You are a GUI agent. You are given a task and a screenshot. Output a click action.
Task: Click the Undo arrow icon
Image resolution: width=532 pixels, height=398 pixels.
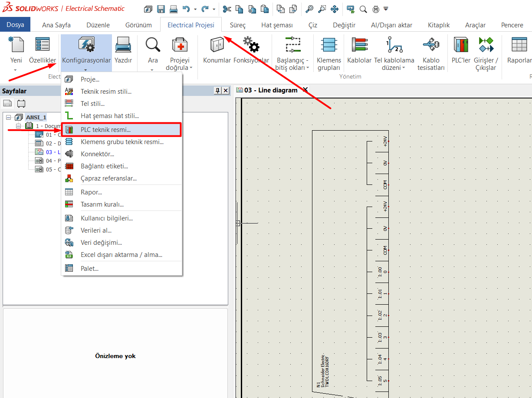pos(186,9)
